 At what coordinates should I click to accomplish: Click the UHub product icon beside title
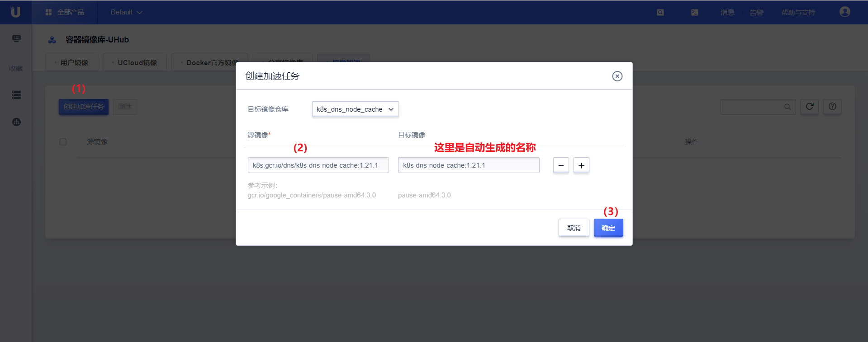52,40
